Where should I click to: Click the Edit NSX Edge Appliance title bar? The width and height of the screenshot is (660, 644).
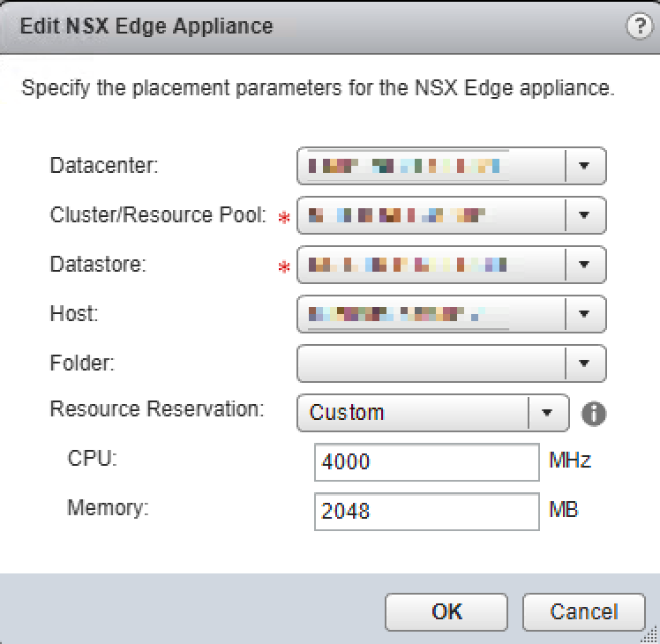[x=265, y=26]
